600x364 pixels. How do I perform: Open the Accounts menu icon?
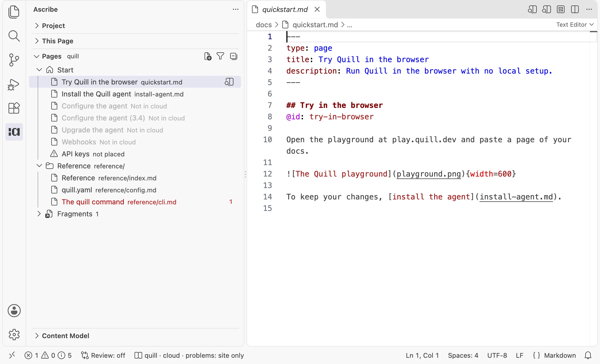tap(14, 311)
